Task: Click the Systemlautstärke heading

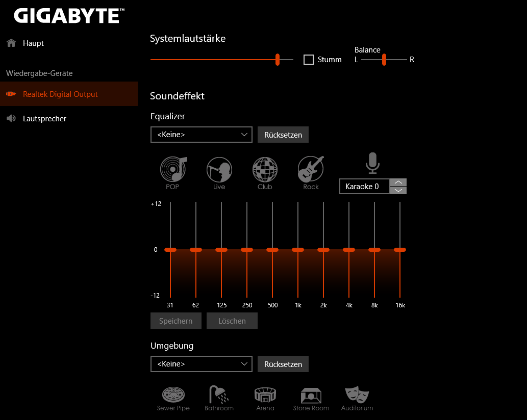Action: [188, 38]
